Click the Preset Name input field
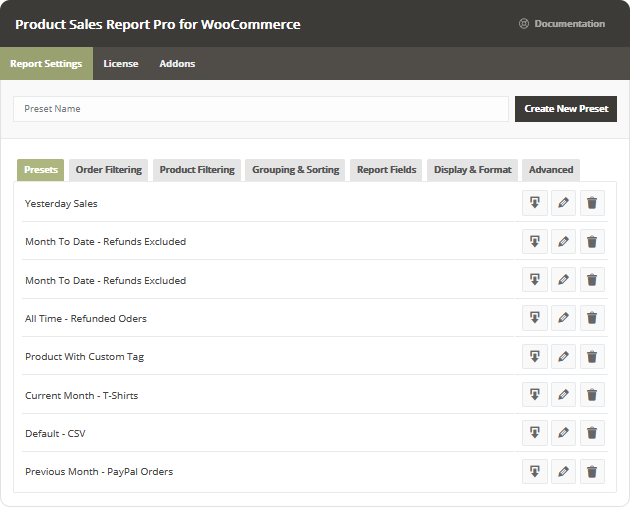 [260, 109]
